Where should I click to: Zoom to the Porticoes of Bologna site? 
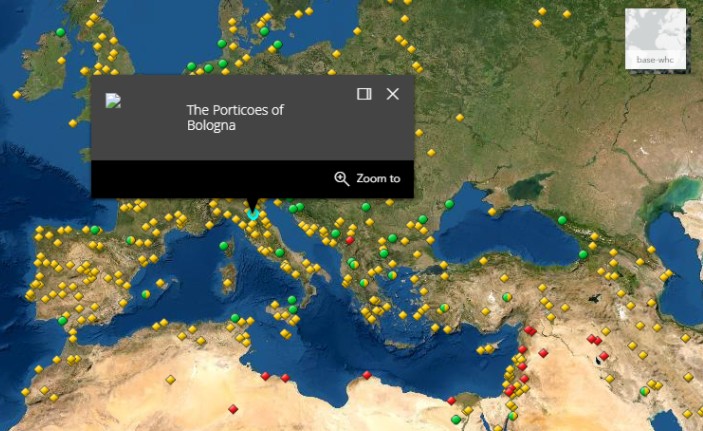[x=367, y=178]
